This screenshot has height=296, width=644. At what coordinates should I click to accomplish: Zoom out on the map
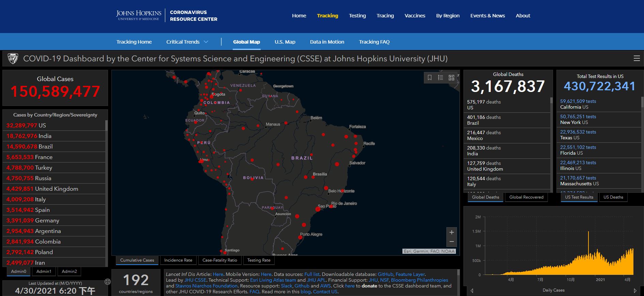click(451, 242)
